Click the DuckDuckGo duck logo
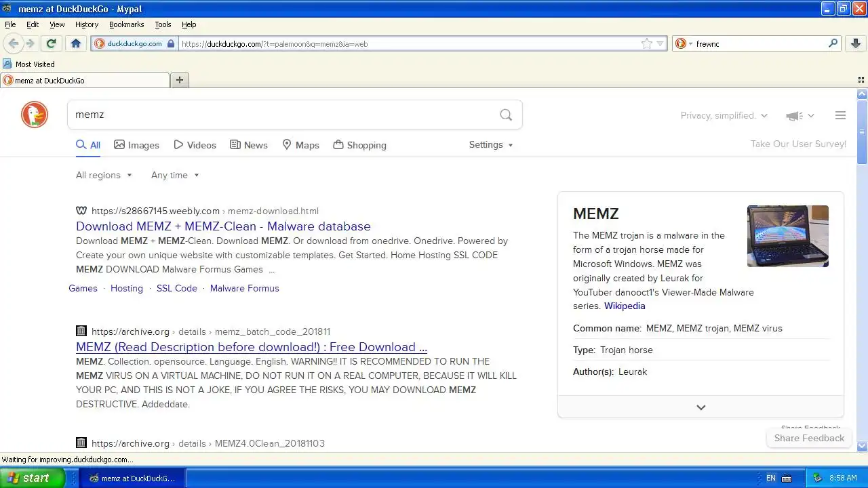 [35, 115]
